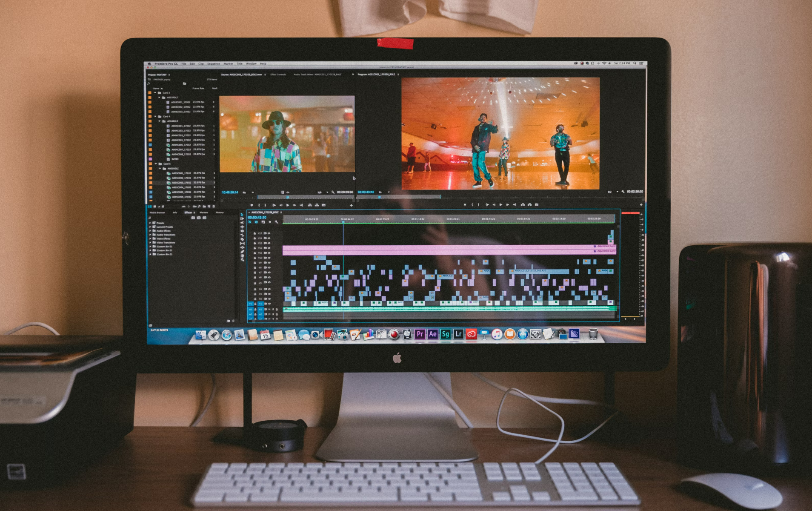Click Insert button in Source monitor

pos(310,205)
